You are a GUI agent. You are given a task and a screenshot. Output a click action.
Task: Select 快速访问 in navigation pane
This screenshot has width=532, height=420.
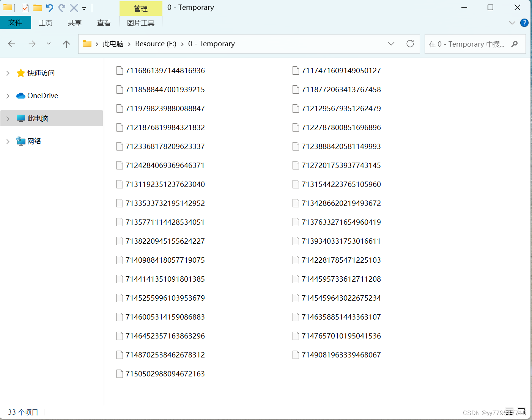pos(41,73)
